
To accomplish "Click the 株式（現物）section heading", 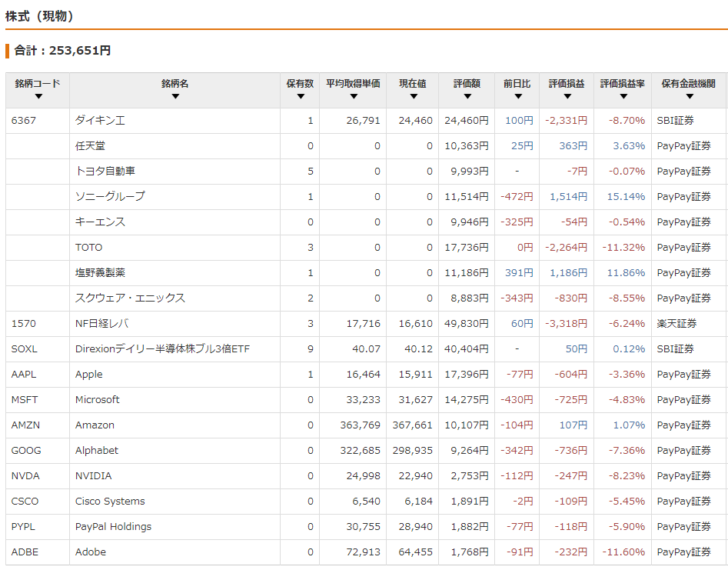I will pos(39,16).
